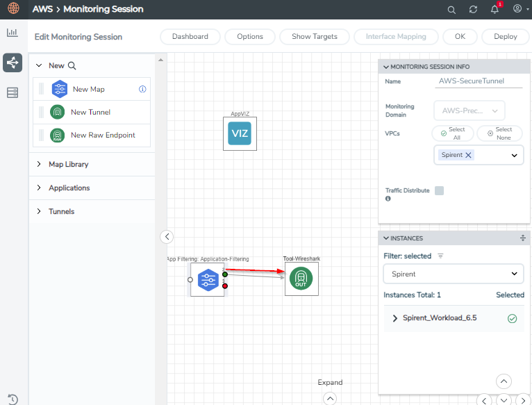The height and width of the screenshot is (405, 532).
Task: Select the Tool-Wireshark tunnel node
Action: 301,279
